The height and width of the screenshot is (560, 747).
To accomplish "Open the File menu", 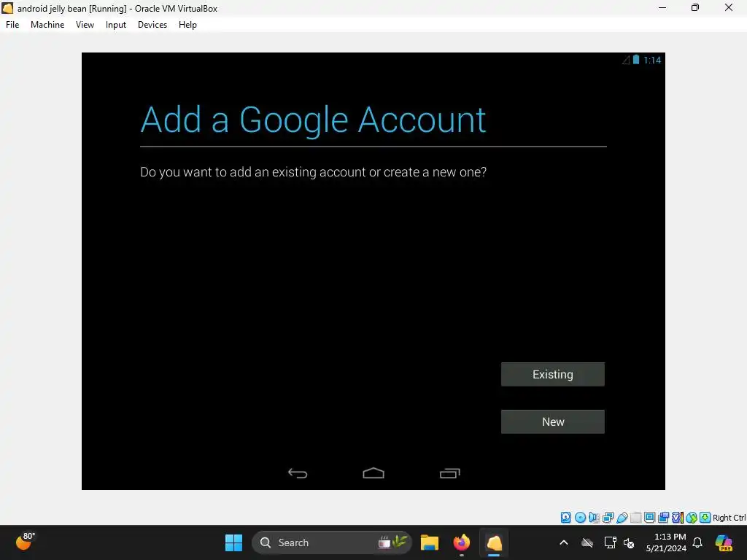I will pos(12,25).
